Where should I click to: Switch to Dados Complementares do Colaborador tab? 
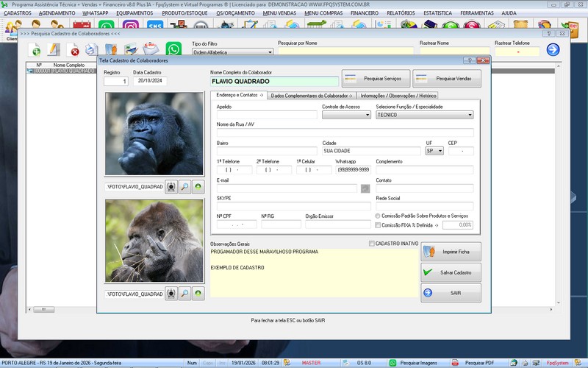311,96
